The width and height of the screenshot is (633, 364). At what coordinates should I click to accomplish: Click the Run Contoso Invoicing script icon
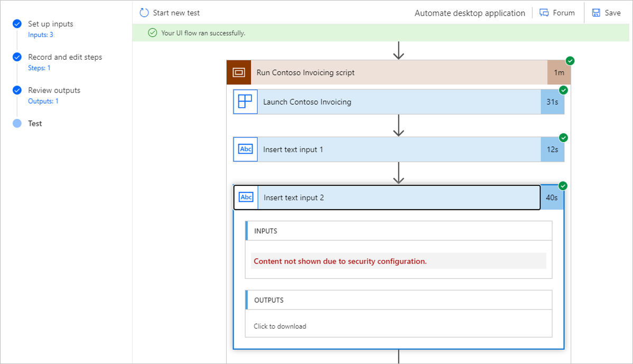[x=239, y=72]
